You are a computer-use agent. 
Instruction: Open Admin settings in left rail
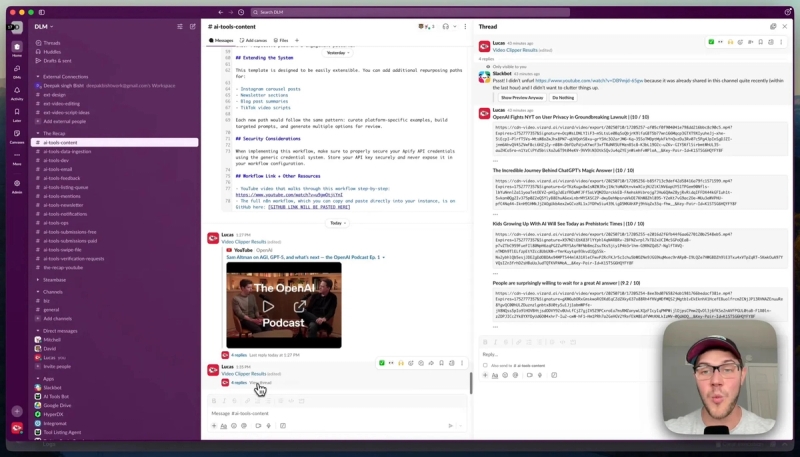point(17,186)
